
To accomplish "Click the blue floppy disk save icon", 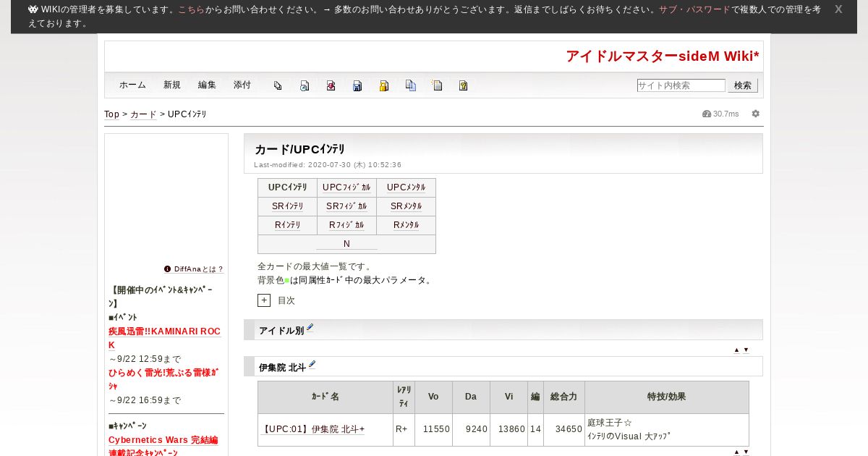I will pyautogui.click(x=357, y=85).
